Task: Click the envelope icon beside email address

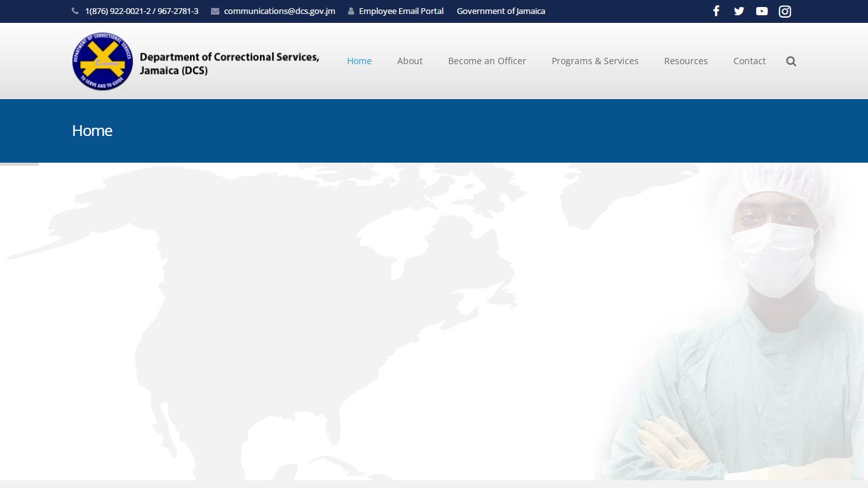Action: pos(215,11)
